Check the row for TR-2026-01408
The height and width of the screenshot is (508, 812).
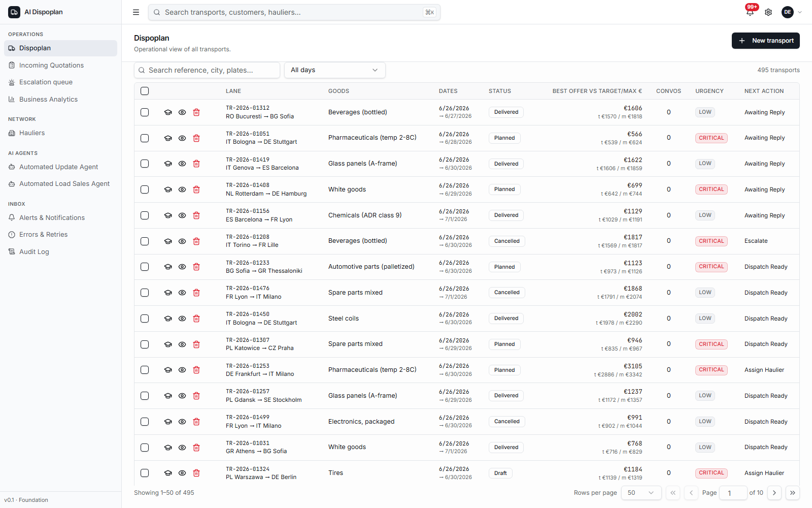click(x=145, y=189)
